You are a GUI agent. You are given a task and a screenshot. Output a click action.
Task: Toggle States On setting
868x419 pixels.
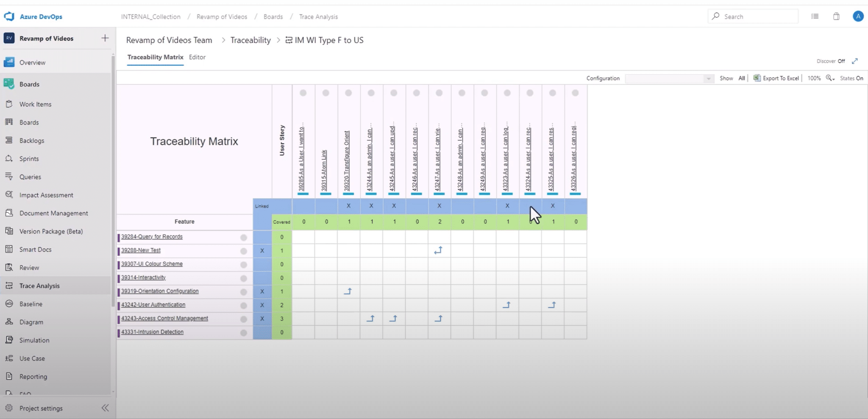(x=851, y=78)
